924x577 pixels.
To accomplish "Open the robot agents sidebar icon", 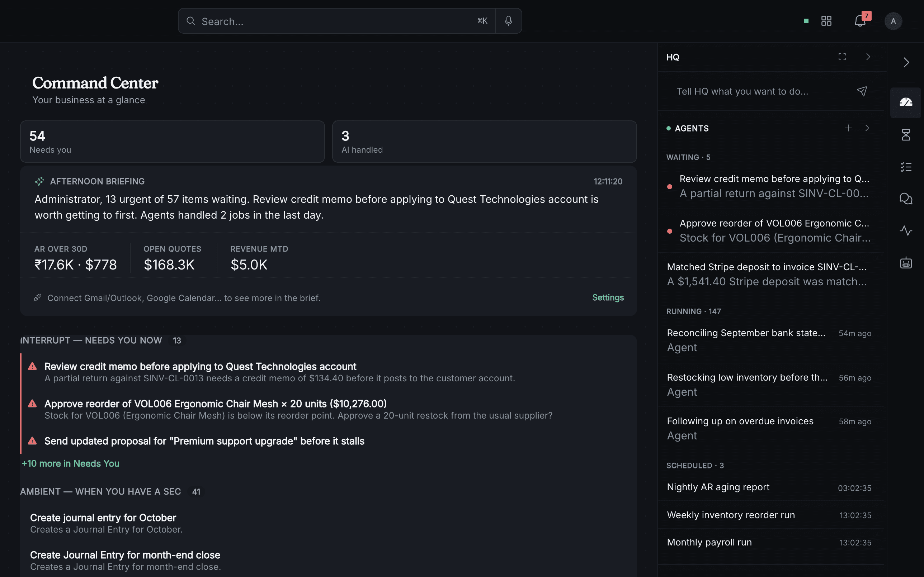I will [906, 263].
